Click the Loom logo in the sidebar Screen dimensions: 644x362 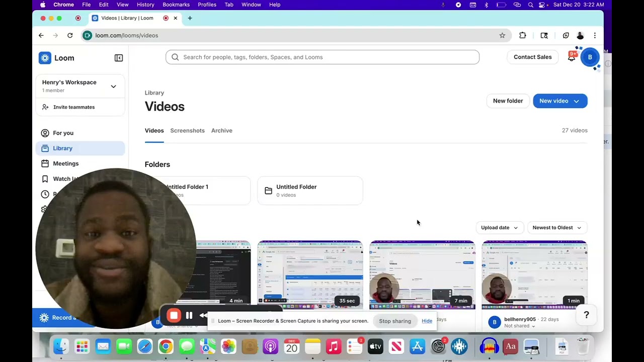(x=56, y=58)
